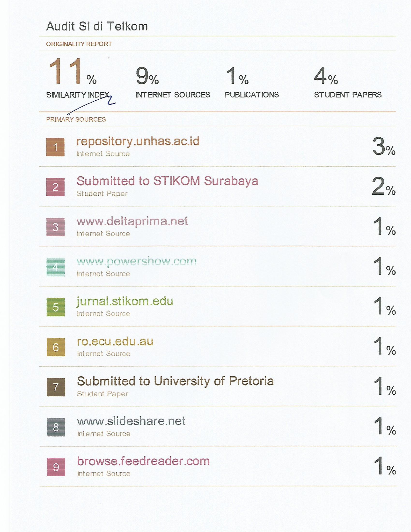This screenshot has height=532, width=411.
Task: Follow the www.deltaprima.net source link
Action: click(132, 221)
